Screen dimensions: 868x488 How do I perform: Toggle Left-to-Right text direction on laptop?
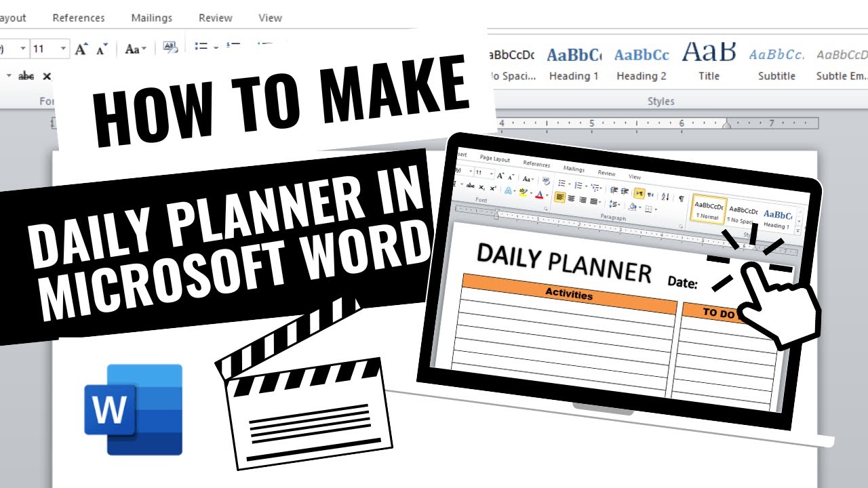639,193
